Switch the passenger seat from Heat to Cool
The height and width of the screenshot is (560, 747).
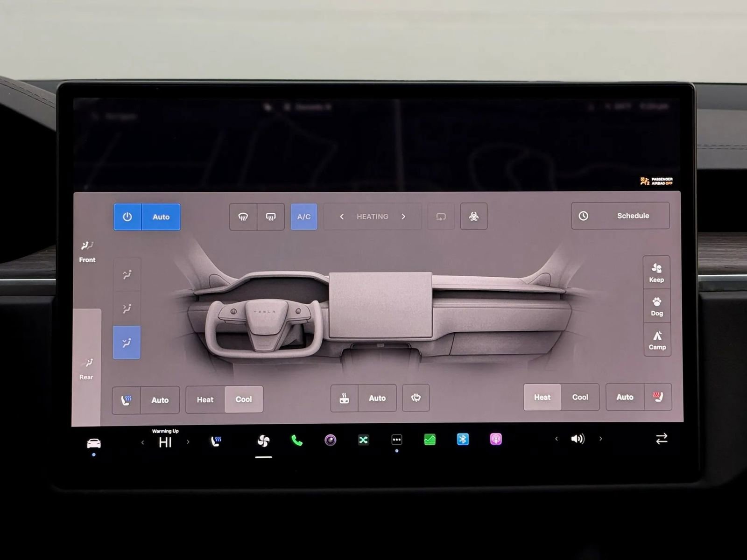click(580, 397)
